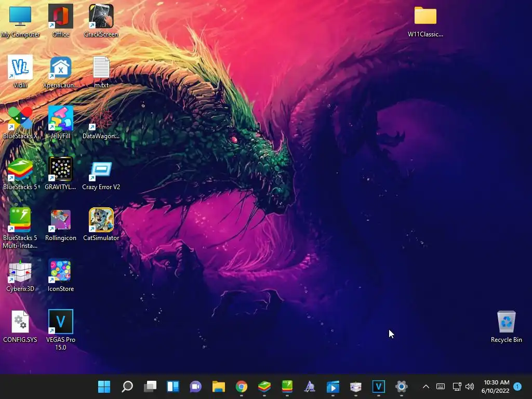Open the clock showing 10:30 AM

click(495, 387)
